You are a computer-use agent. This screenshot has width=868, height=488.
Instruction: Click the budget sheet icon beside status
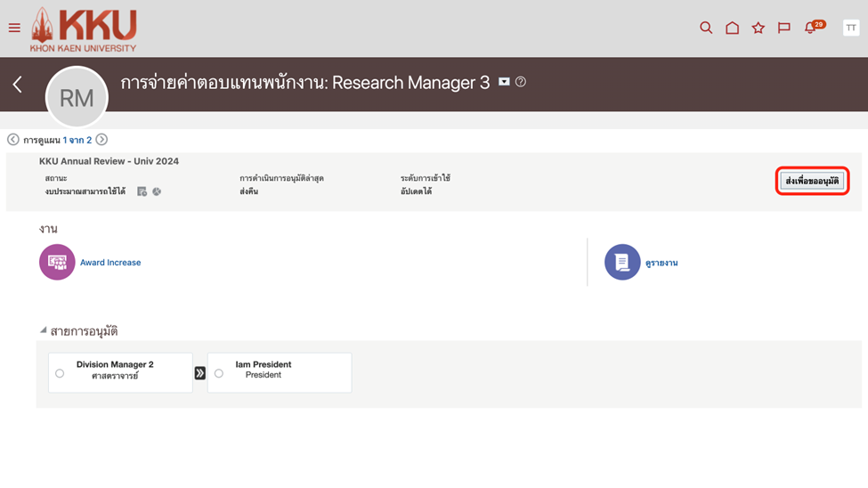(142, 191)
